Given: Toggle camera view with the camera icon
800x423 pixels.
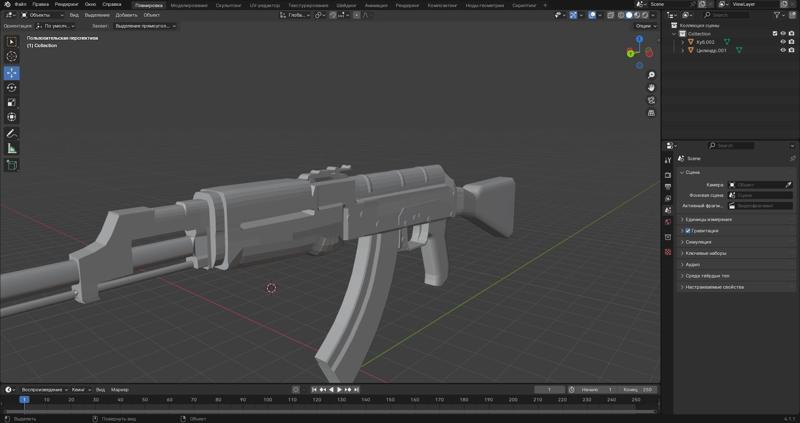Looking at the screenshot, I should [651, 101].
